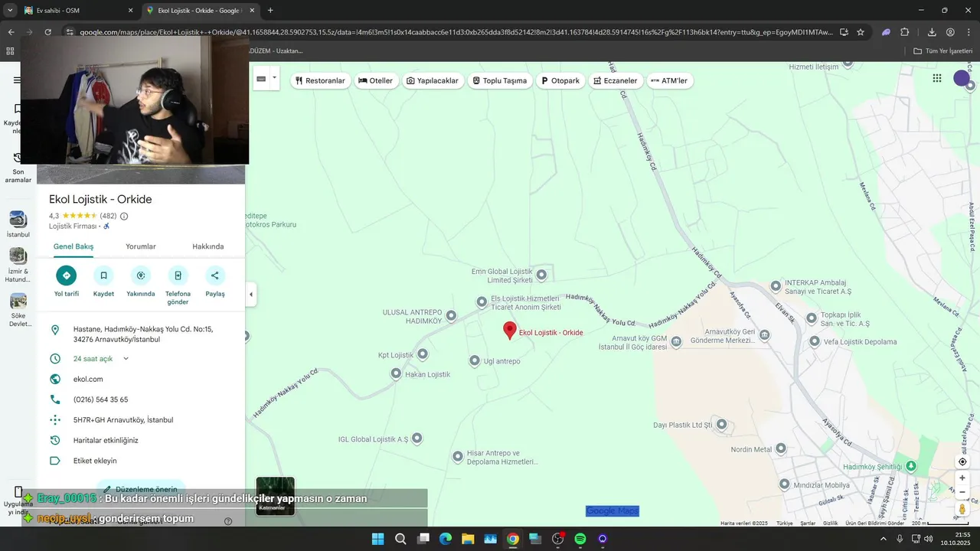
Task: Click the Telefona gönder icon
Action: coord(178,275)
